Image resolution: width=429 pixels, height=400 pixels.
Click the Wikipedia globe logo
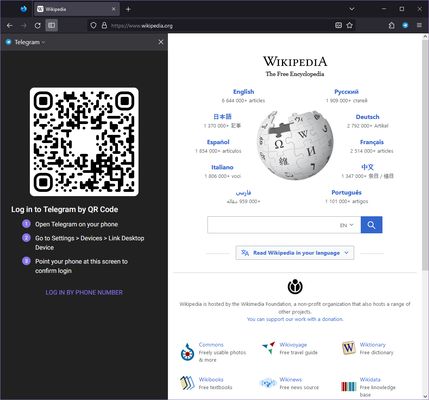tap(295, 145)
